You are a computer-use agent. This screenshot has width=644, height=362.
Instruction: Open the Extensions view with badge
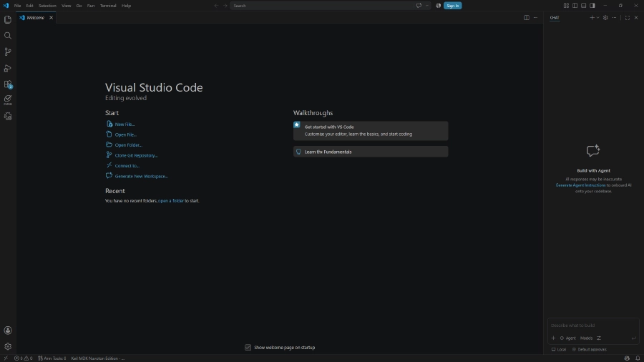pos(8,84)
